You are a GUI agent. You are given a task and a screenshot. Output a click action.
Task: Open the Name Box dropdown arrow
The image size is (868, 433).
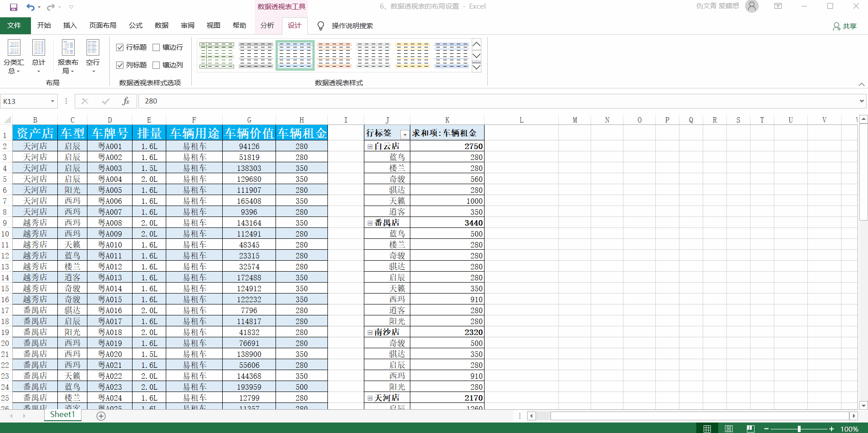click(x=52, y=101)
